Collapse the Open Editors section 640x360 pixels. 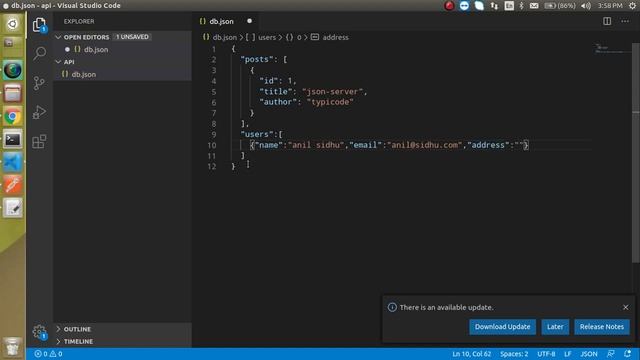click(x=58, y=37)
